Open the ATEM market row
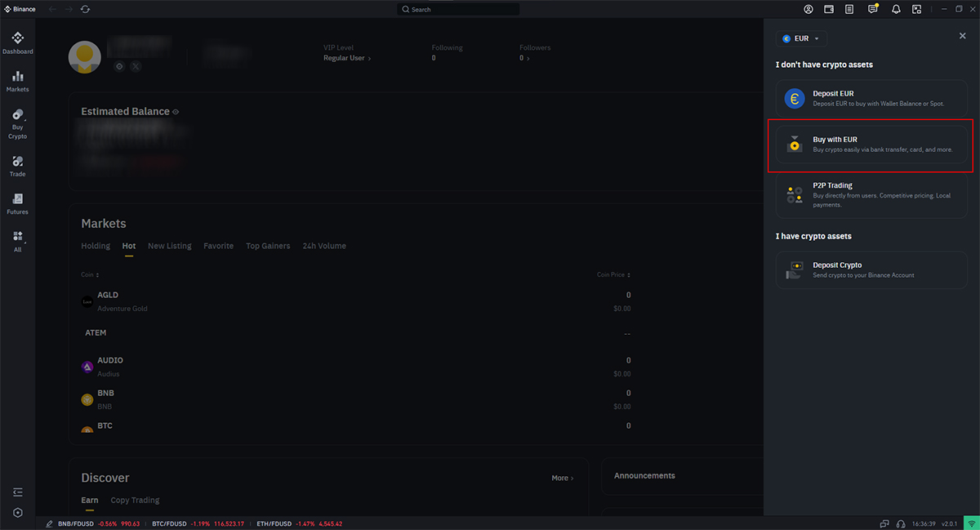The image size is (980, 530). coord(356,333)
